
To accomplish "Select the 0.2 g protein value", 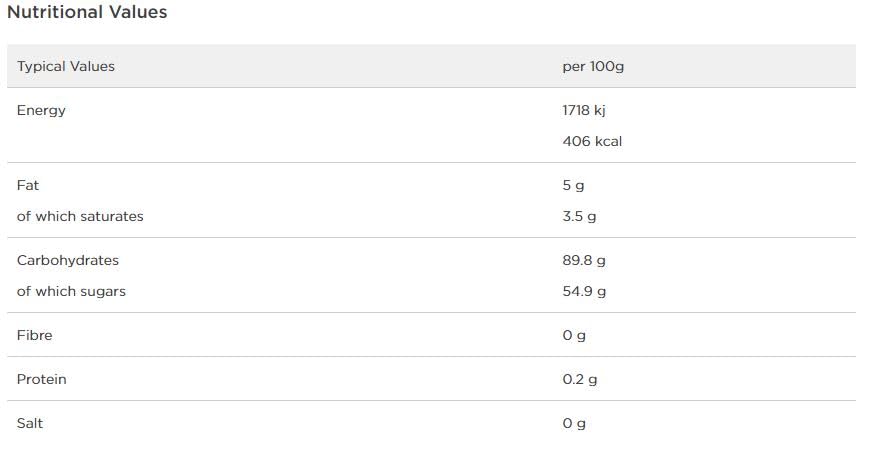I will click(x=579, y=379).
